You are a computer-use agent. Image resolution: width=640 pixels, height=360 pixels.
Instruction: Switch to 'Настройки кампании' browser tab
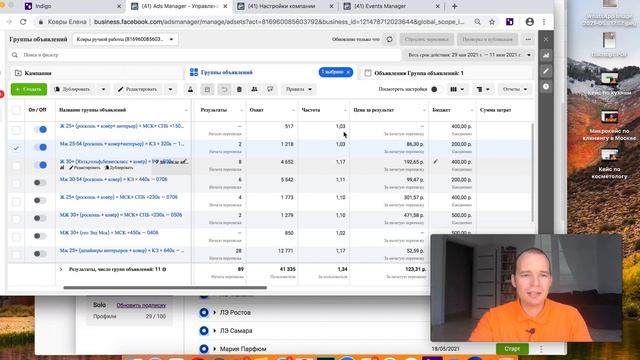285,6
